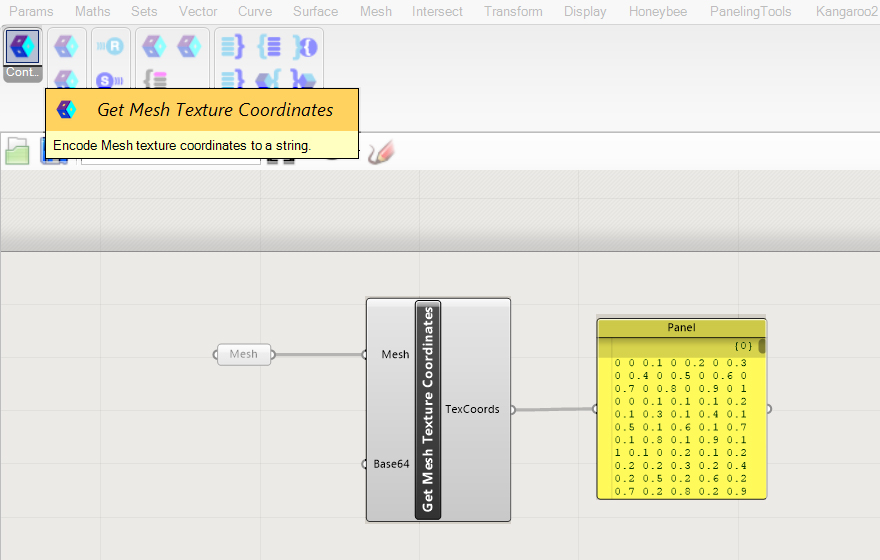This screenshot has width=880, height=560.
Task: Click the Panel's vertical scrollbar handle
Action: 762,346
